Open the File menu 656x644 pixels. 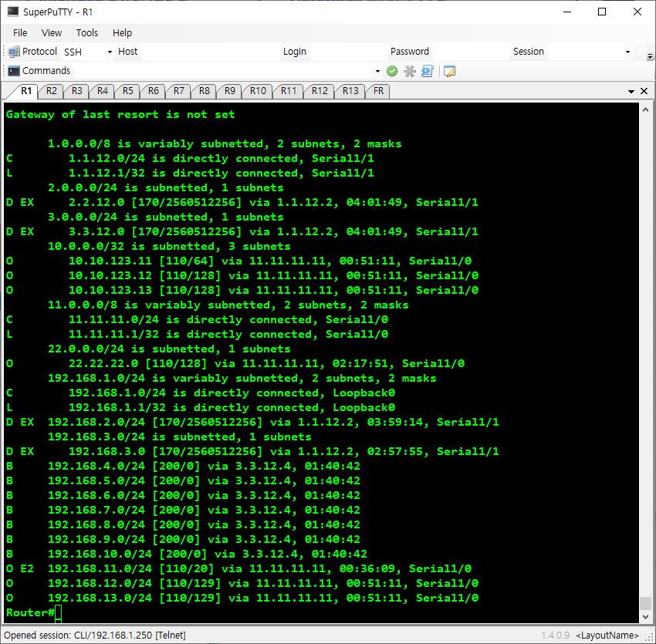[20, 33]
